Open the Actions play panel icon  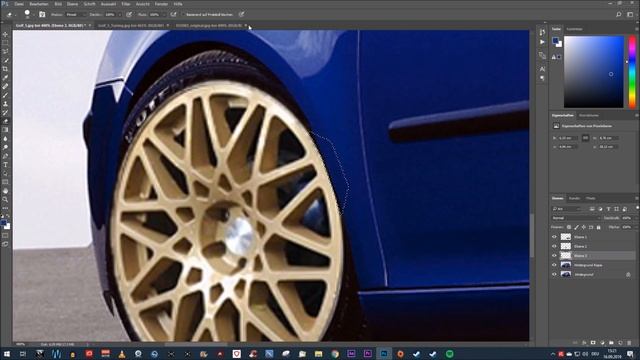[x=542, y=42]
